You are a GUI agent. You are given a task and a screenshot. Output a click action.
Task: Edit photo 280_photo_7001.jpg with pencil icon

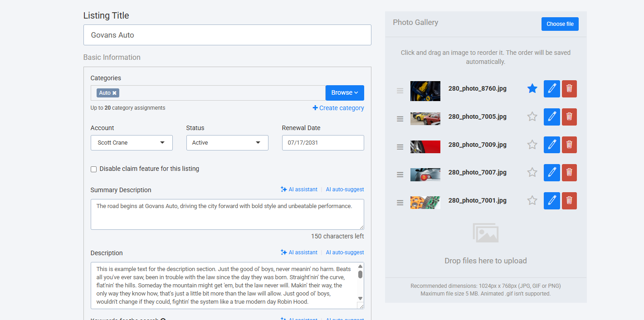(552, 201)
